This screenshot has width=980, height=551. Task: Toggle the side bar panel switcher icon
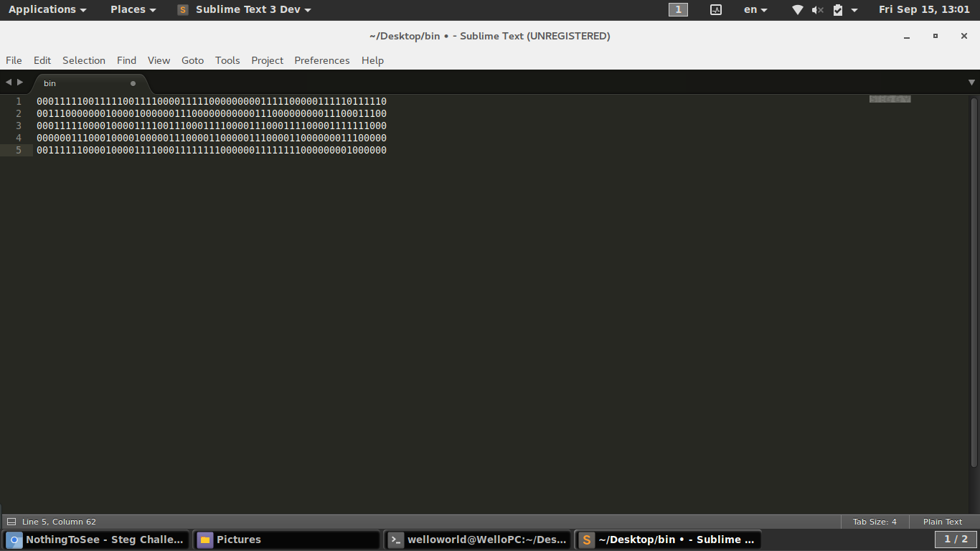coord(11,522)
